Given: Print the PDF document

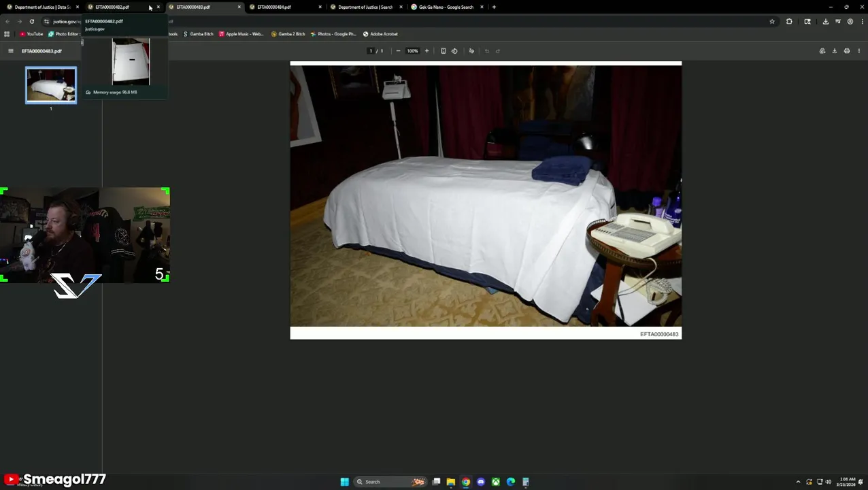Looking at the screenshot, I should [847, 51].
